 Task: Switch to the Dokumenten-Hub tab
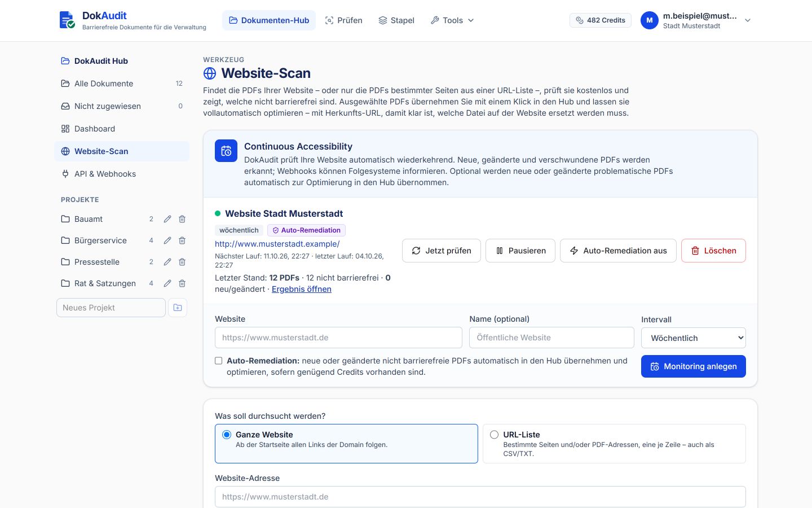click(269, 20)
